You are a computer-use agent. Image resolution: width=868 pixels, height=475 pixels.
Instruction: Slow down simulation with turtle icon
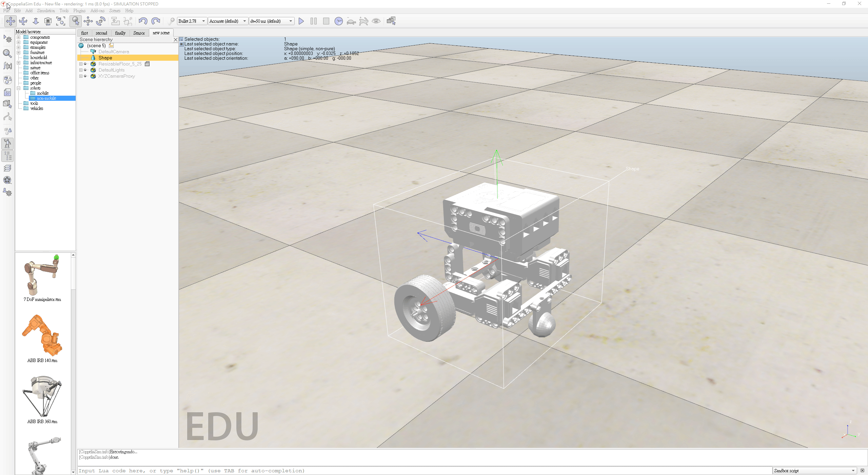[x=351, y=21]
